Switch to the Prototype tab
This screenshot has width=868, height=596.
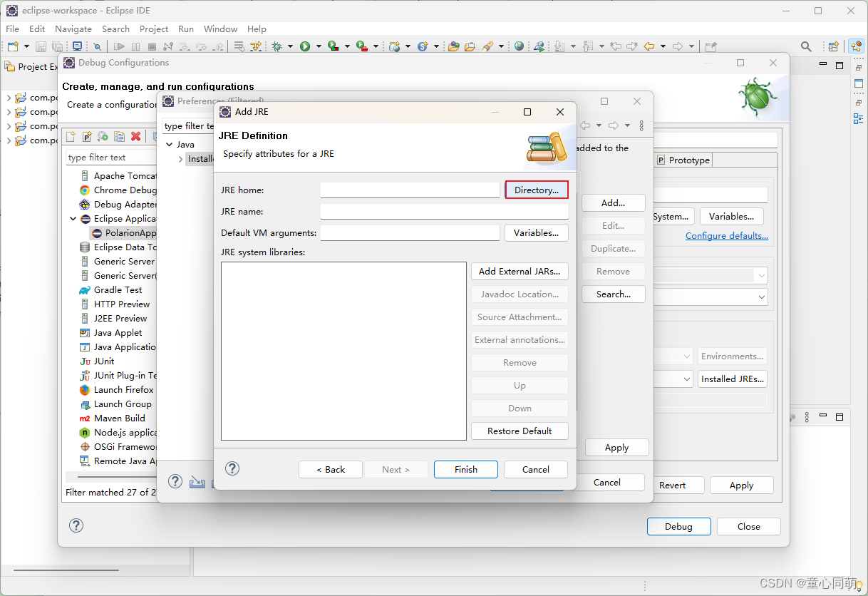tap(683, 160)
